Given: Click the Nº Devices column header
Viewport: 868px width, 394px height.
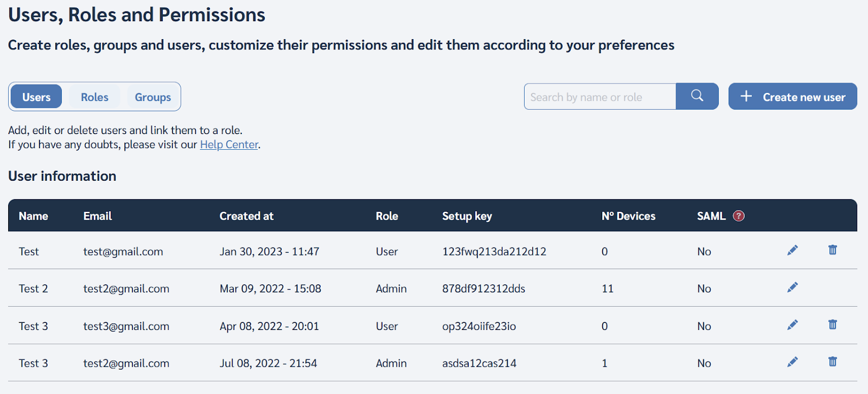Looking at the screenshot, I should tap(628, 216).
